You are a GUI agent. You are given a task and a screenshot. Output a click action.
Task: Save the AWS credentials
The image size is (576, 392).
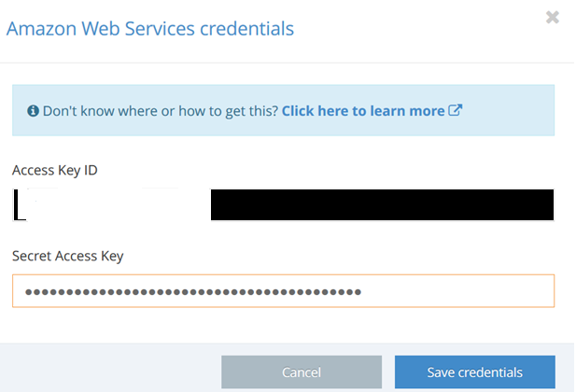[474, 371]
